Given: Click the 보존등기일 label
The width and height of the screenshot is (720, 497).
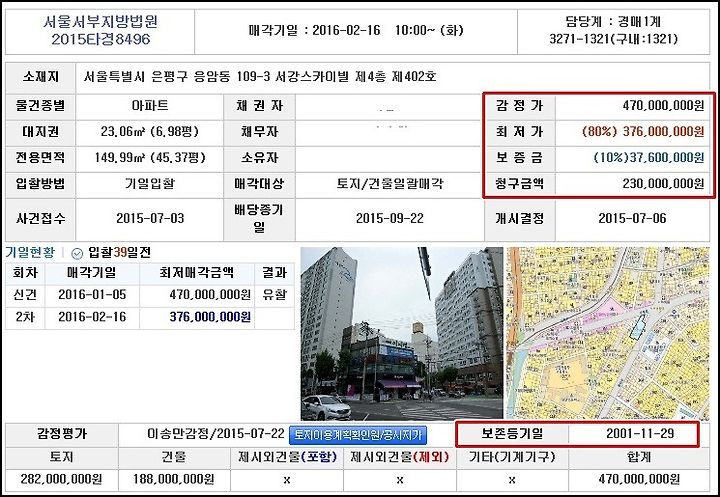Looking at the screenshot, I should 512,434.
